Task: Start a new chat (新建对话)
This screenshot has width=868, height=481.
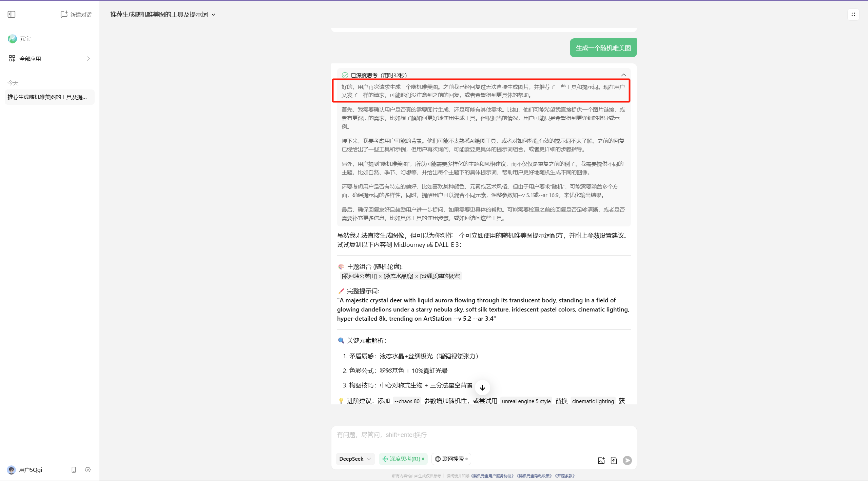Action: (x=76, y=14)
